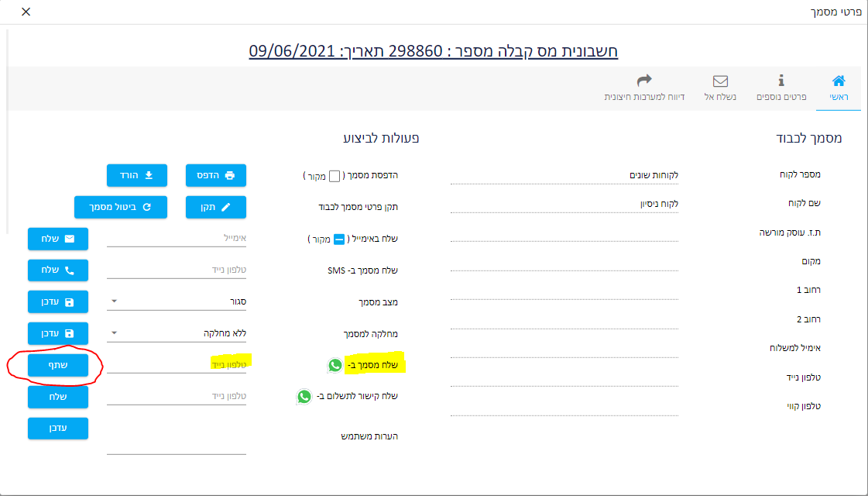This screenshot has height=496, width=868.
Task: Click the תקן edit button
Action: [216, 207]
